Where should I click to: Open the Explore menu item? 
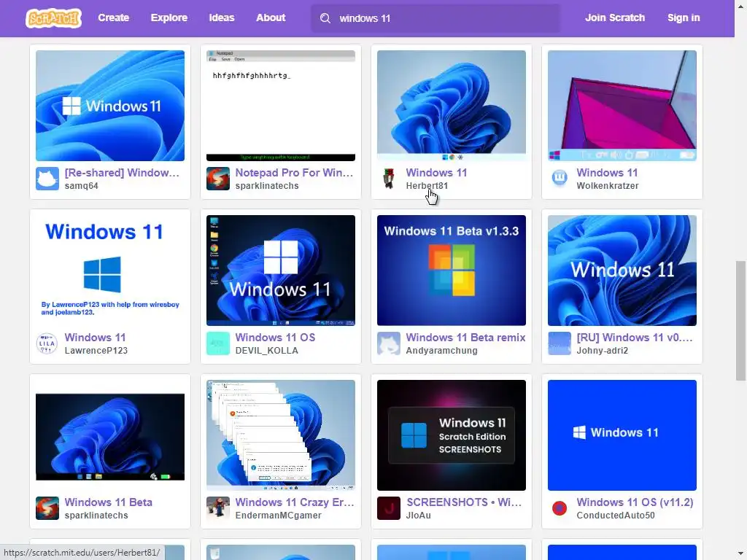point(169,17)
